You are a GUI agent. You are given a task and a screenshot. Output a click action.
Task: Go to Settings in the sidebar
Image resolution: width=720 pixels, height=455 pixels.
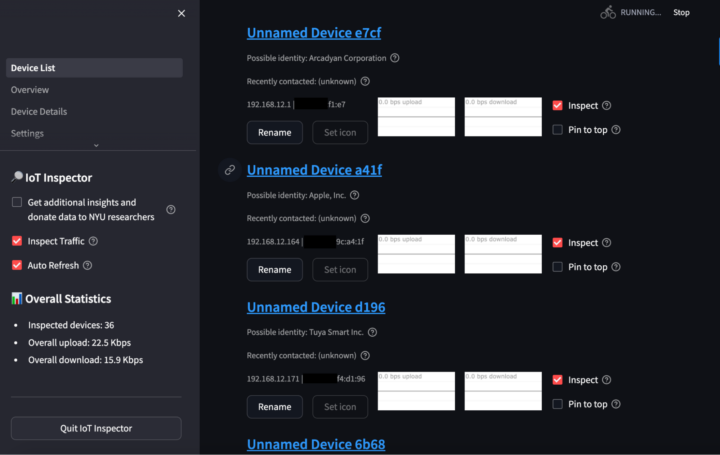point(28,133)
